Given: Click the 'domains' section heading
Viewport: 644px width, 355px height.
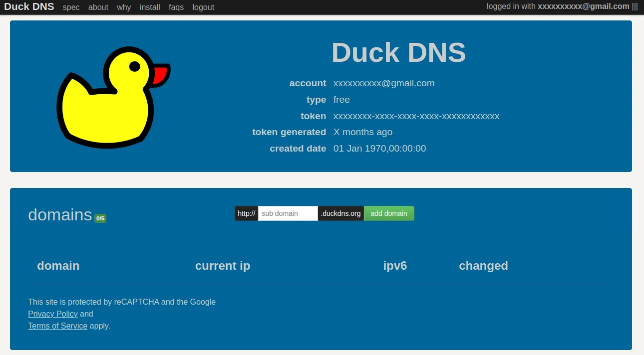Looking at the screenshot, I should pos(60,214).
